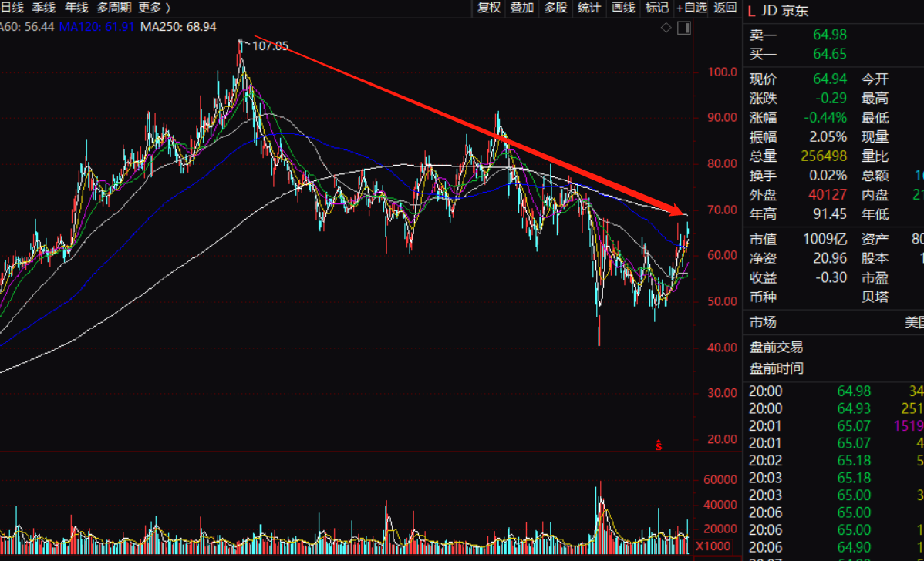The height and width of the screenshot is (561, 924).
Task: Click the 收益 earnings value -0.30
Action: pos(831,277)
